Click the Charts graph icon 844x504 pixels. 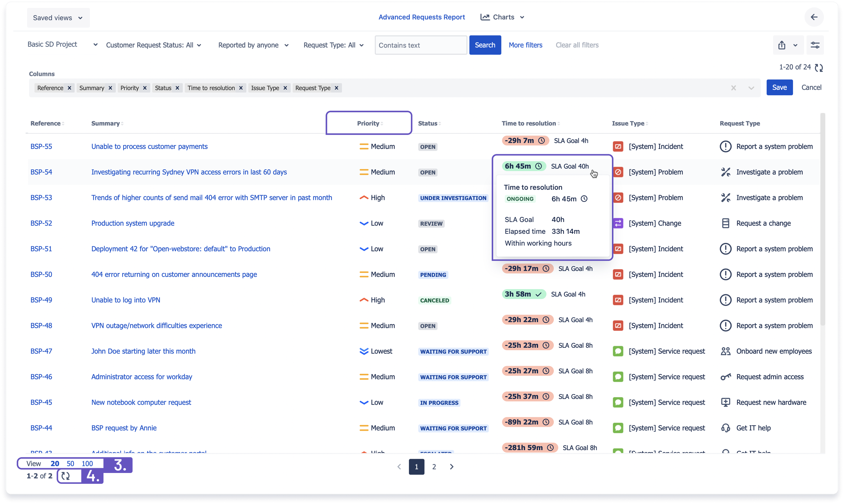(x=485, y=17)
